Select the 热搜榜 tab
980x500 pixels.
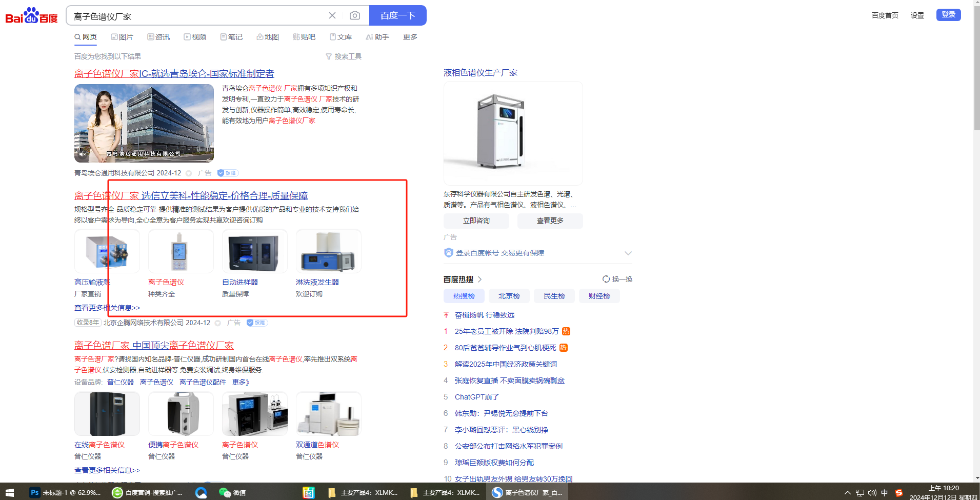tap(464, 296)
